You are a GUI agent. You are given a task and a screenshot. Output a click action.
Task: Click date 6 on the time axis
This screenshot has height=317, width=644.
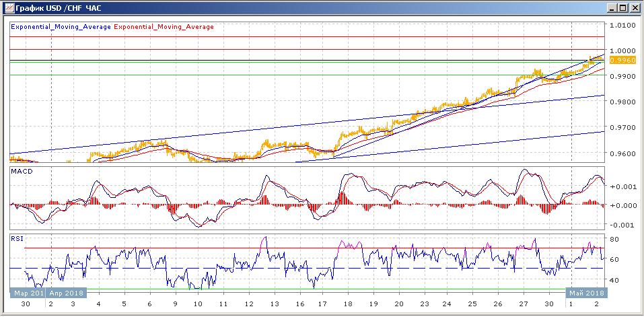click(150, 304)
